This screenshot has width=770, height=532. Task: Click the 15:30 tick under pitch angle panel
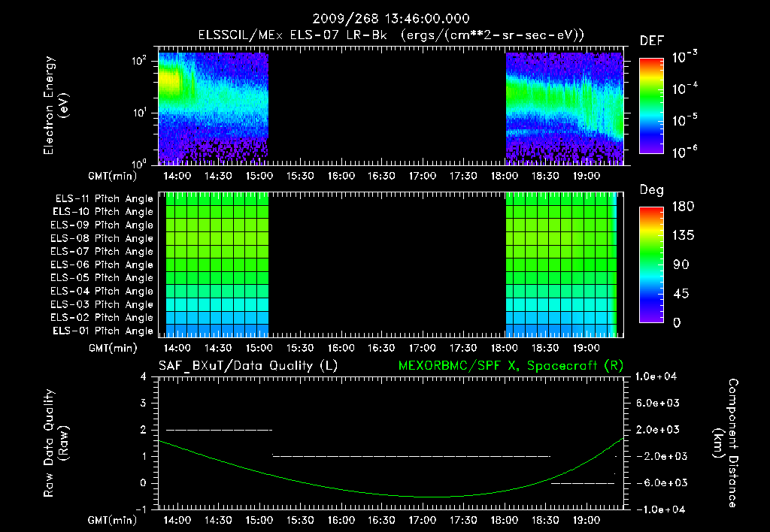click(x=300, y=348)
